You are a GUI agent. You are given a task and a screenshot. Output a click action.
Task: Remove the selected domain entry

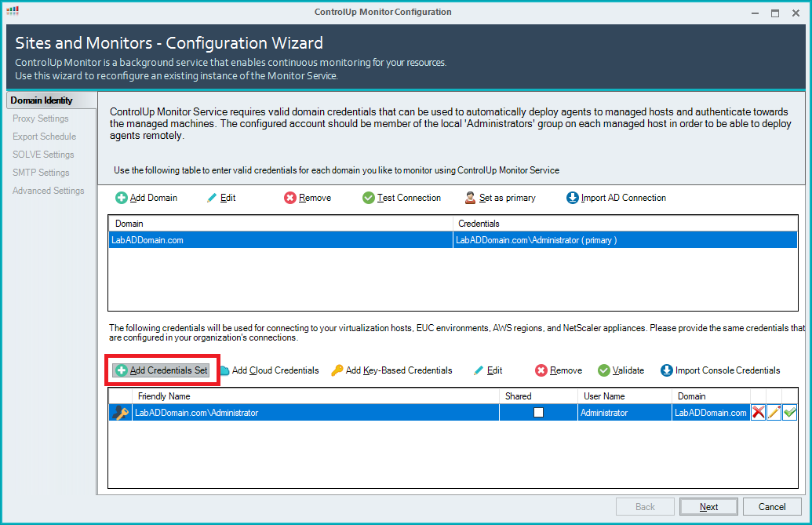pos(308,198)
